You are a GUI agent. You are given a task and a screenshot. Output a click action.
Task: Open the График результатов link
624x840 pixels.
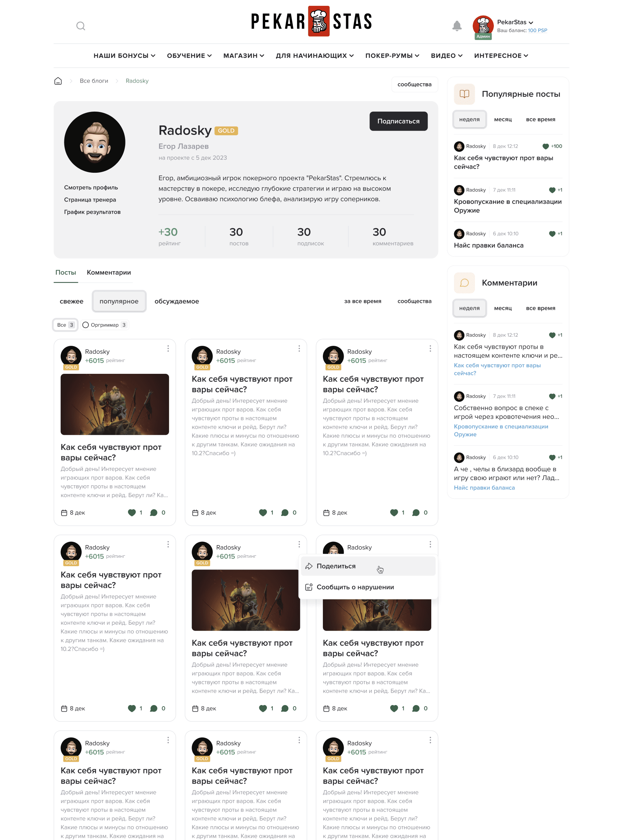pyautogui.click(x=92, y=212)
